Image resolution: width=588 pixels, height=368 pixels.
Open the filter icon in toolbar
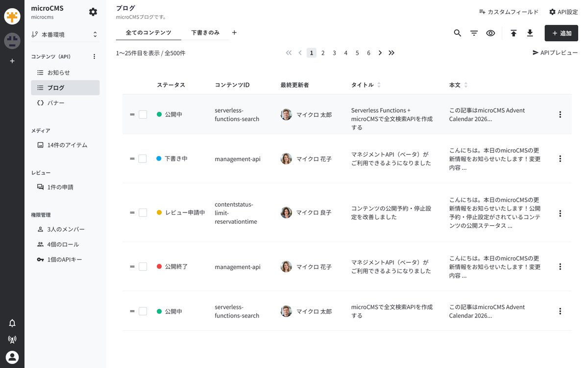coord(474,33)
